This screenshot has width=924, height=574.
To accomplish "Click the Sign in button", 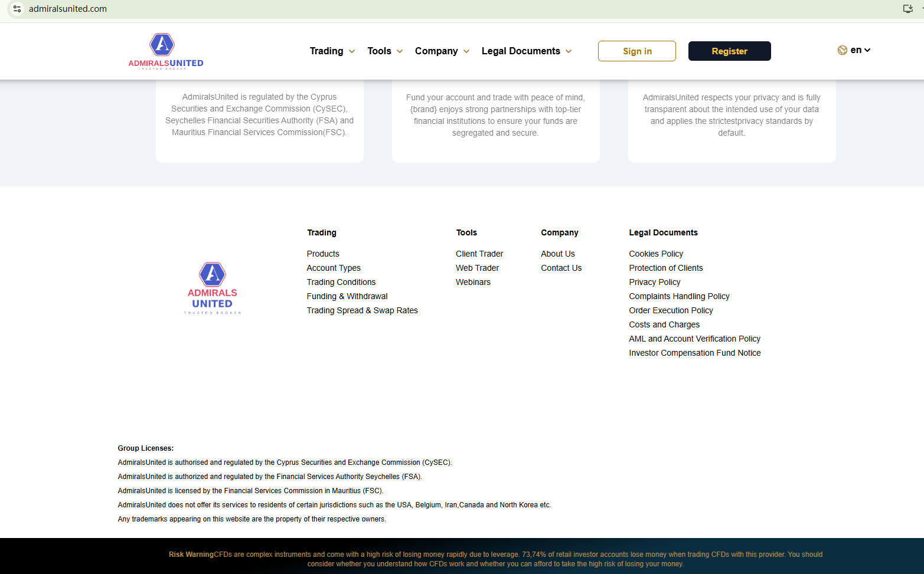I will 637,51.
